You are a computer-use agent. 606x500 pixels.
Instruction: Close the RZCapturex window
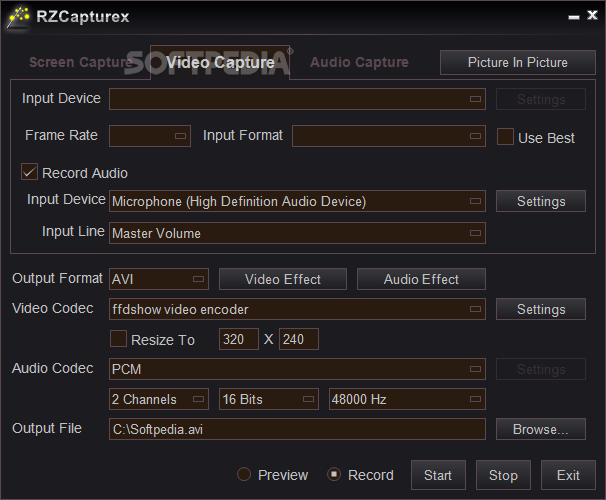click(592, 15)
